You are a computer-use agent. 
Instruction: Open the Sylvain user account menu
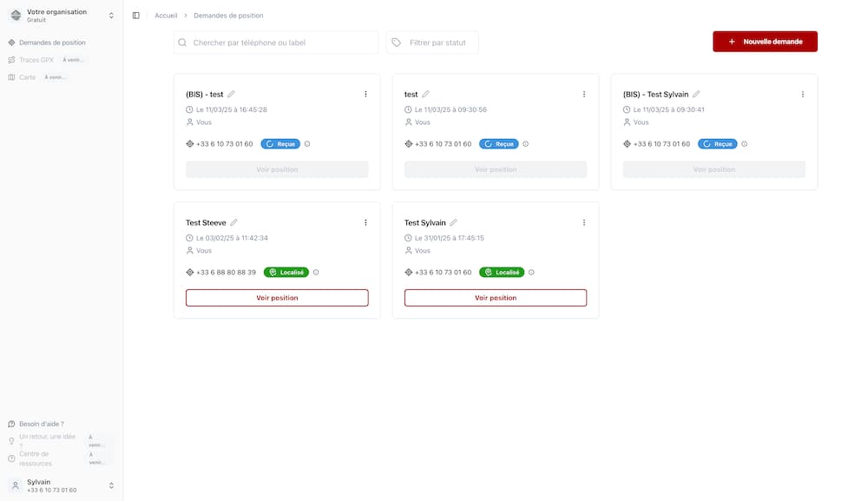tap(61, 485)
